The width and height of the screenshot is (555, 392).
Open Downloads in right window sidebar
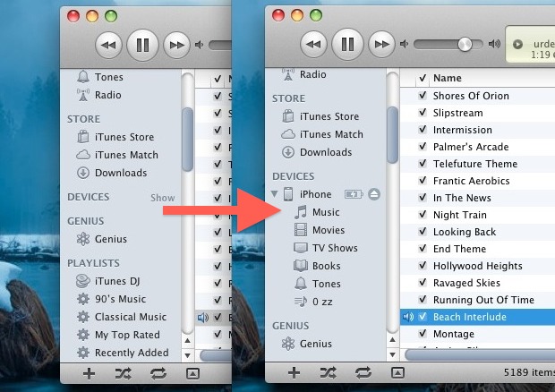point(317,152)
